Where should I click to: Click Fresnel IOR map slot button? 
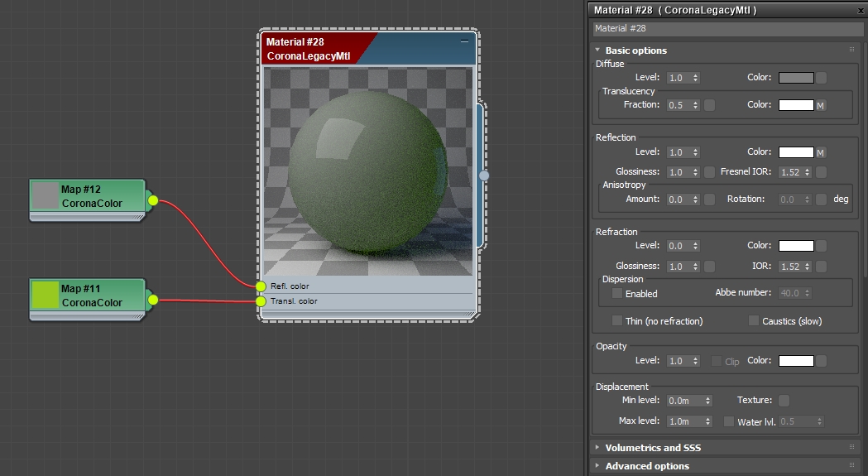(822, 172)
